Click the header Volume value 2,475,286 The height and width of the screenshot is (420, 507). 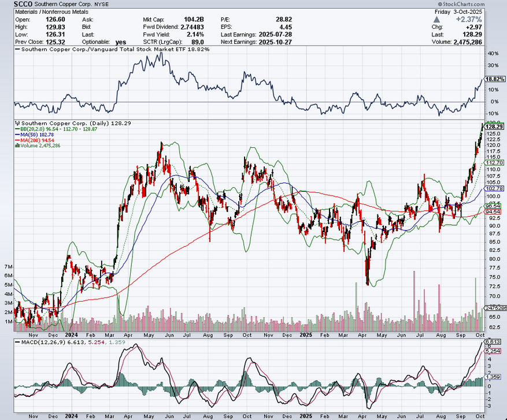pyautogui.click(x=468, y=42)
